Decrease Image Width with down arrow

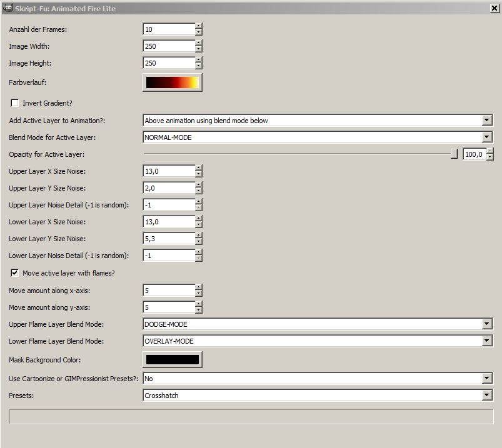(199, 49)
